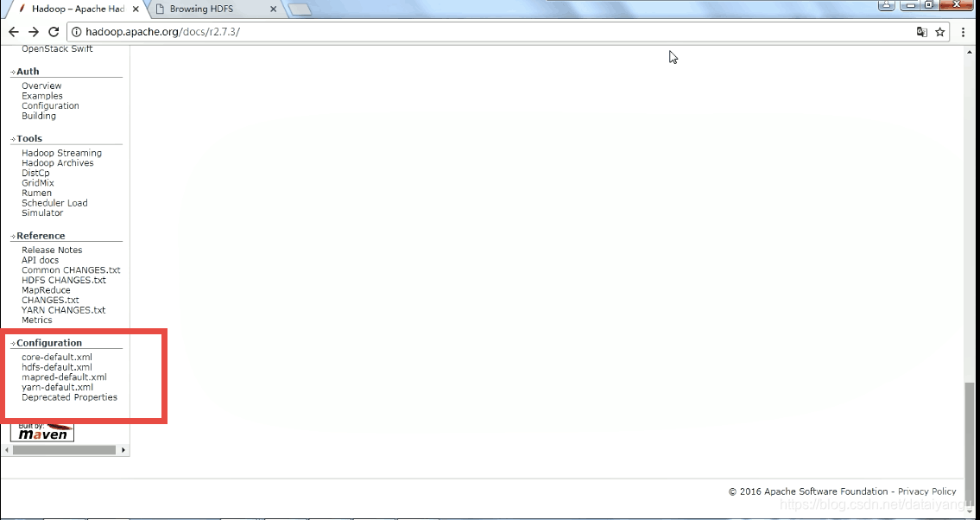This screenshot has height=520, width=980.
Task: Open the hdfs-default.xml link
Action: [x=57, y=367]
